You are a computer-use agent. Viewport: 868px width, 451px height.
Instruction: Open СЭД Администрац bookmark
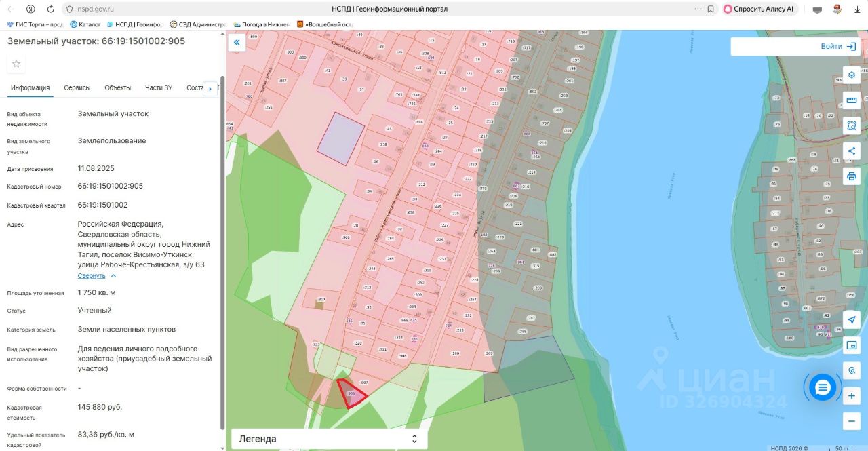(198, 24)
